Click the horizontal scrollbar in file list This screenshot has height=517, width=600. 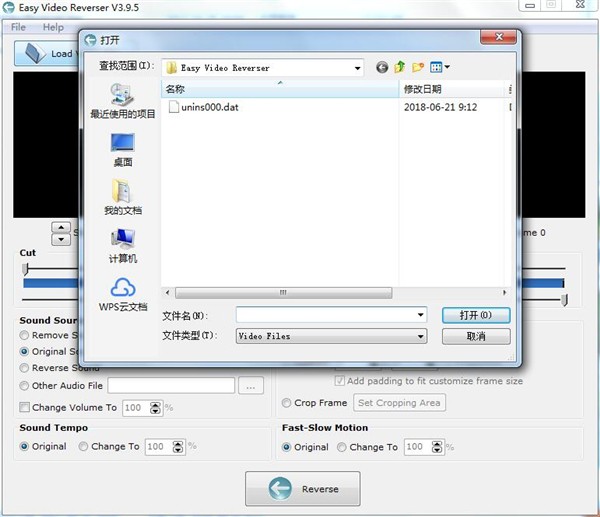coord(283,293)
